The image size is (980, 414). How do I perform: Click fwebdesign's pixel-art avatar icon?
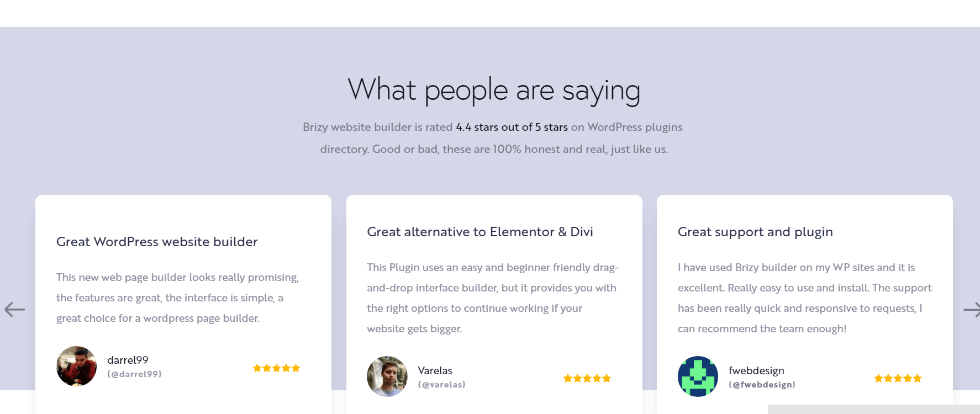click(x=698, y=376)
